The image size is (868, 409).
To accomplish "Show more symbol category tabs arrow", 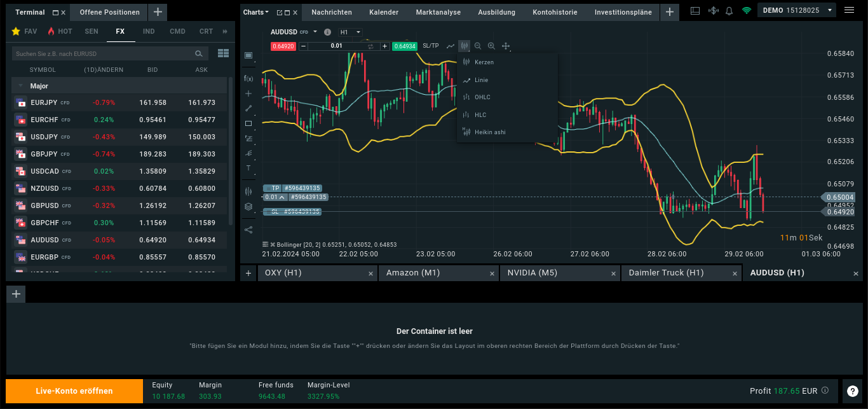I will 225,31.
